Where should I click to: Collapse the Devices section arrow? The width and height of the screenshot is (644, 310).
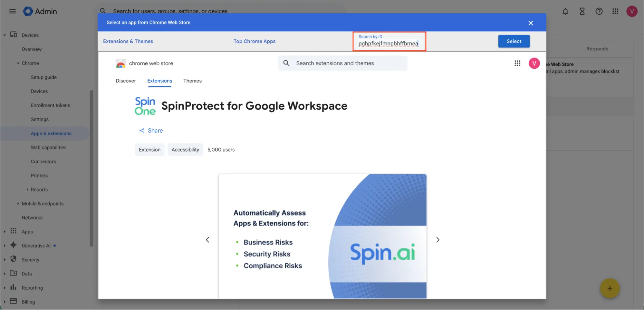(5, 35)
